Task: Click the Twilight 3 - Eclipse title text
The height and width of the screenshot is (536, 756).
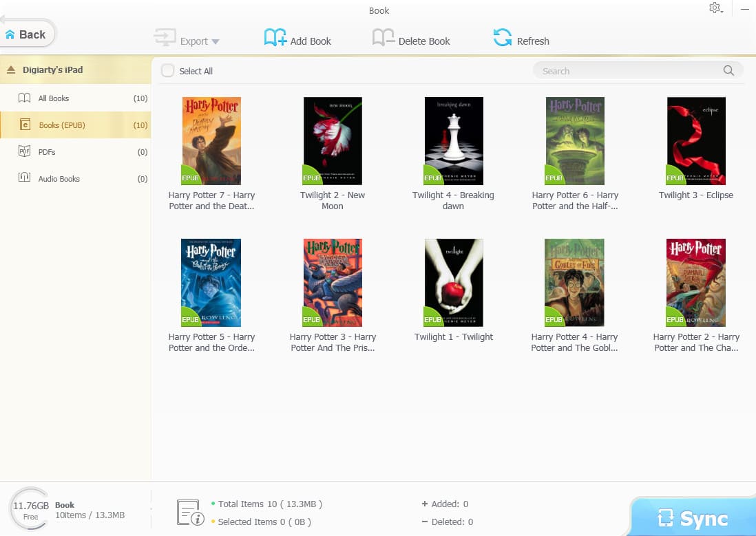Action: (695, 195)
